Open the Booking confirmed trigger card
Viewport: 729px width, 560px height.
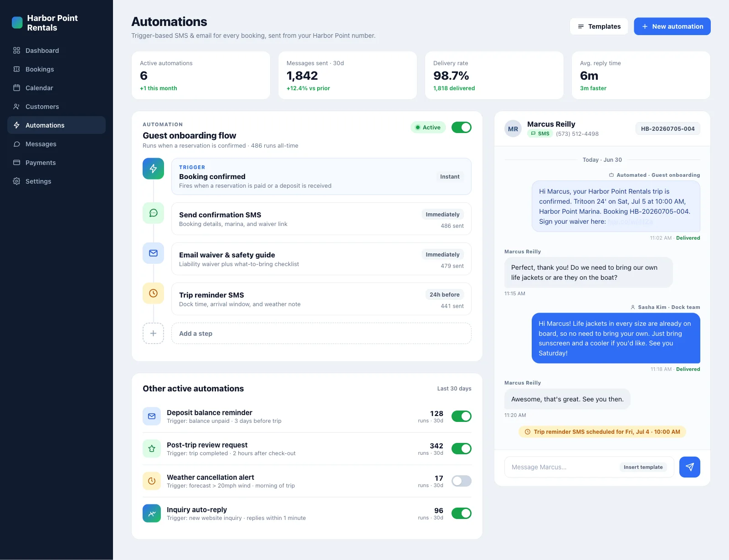click(x=321, y=176)
